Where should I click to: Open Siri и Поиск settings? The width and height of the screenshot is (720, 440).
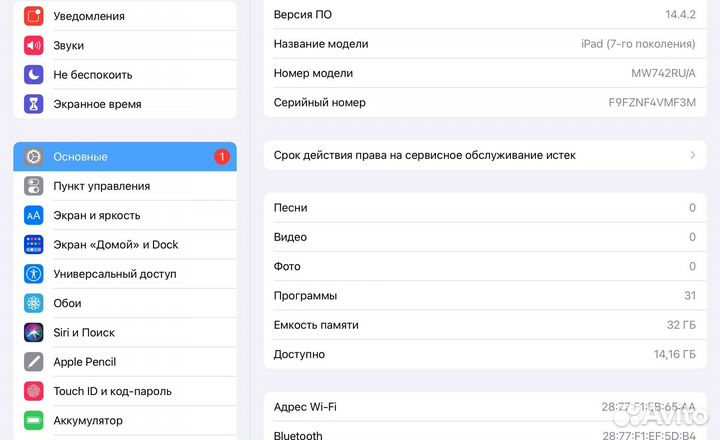pyautogui.click(x=125, y=333)
